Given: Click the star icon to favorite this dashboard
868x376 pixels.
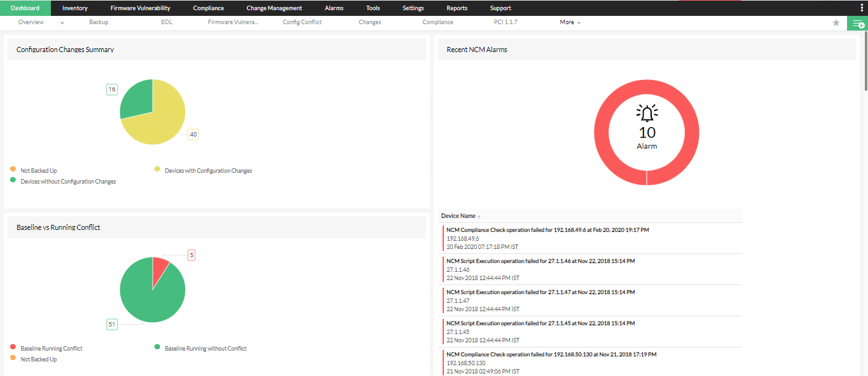Looking at the screenshot, I should coord(836,22).
